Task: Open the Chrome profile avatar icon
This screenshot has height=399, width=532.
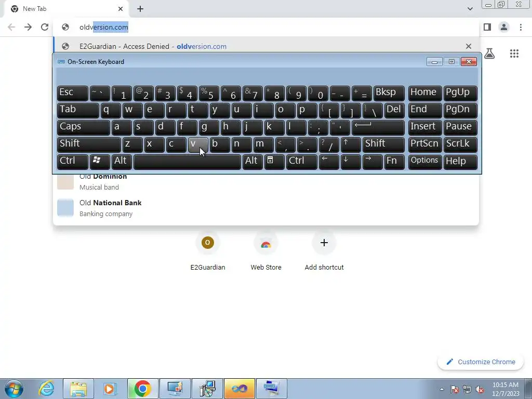Action: 504,27
